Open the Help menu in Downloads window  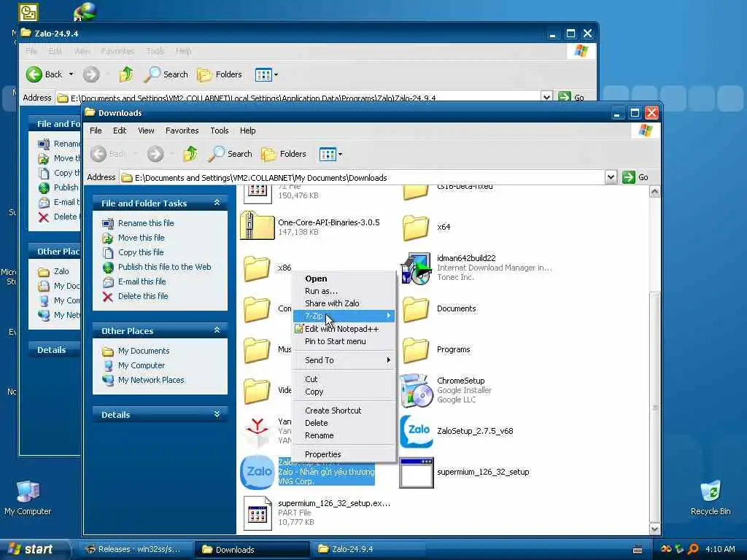(248, 131)
